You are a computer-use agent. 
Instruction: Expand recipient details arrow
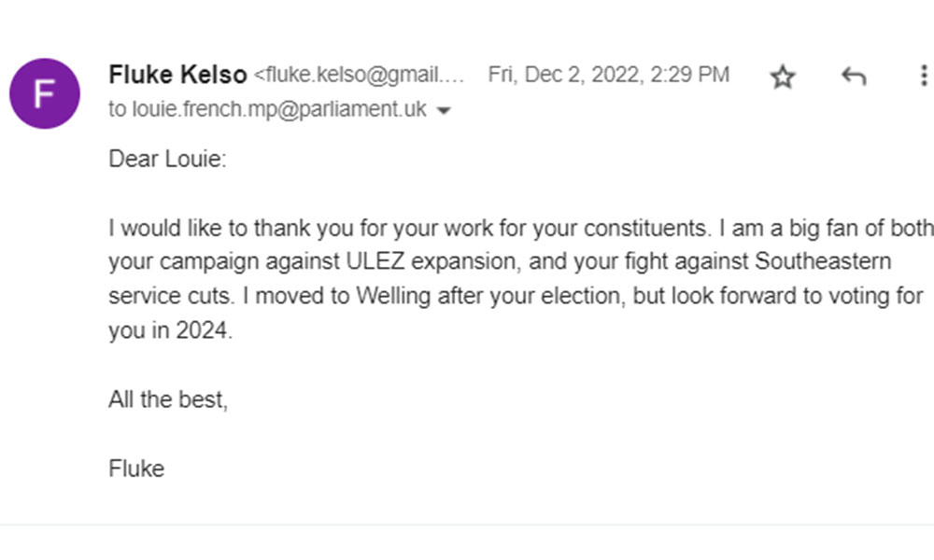(x=444, y=111)
